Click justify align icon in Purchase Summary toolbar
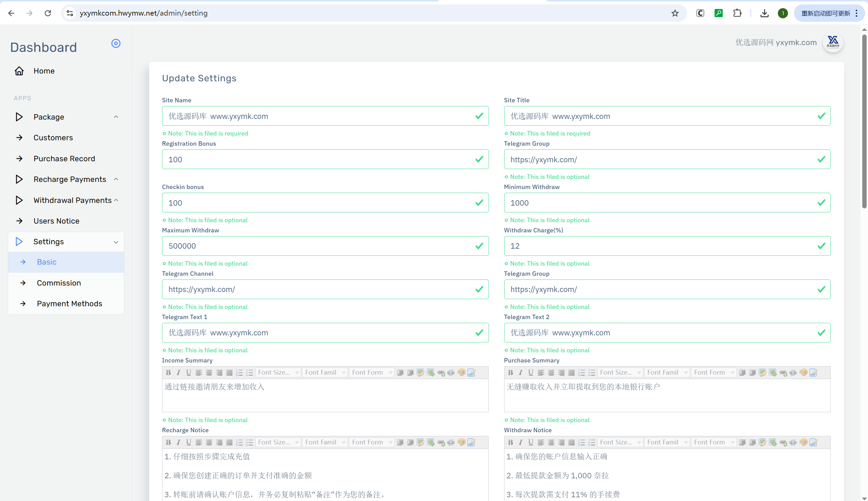Viewport: 868px width, 501px height. point(571,372)
